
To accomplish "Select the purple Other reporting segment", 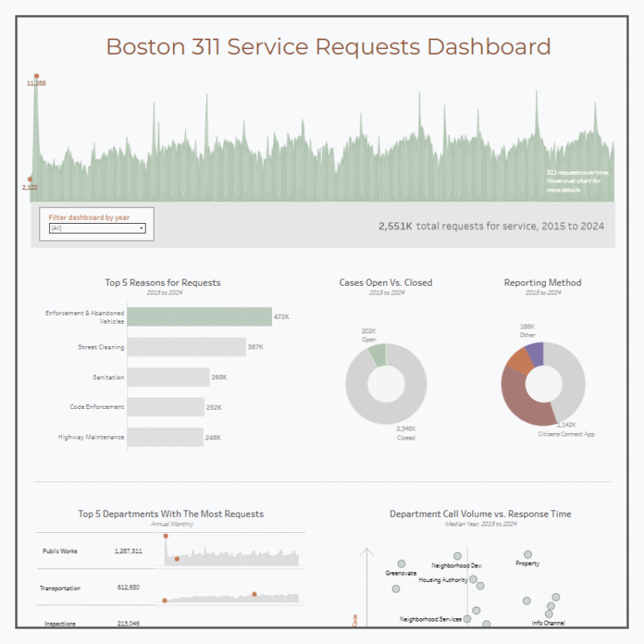I will 533,354.
